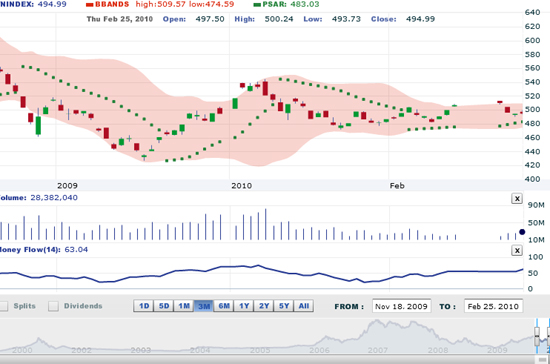Select the 2Y time range
Screen dimensions: 550x364
point(264,306)
